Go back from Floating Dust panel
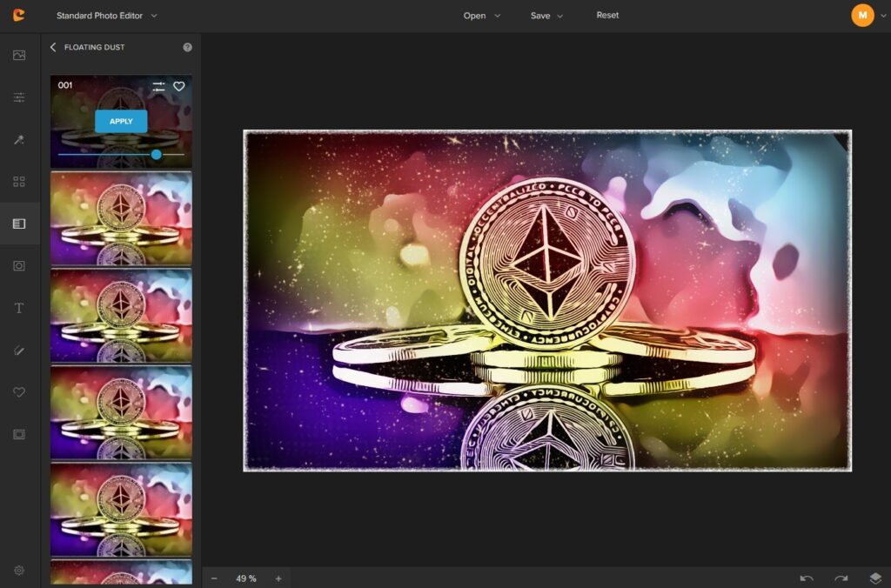Image resolution: width=891 pixels, height=588 pixels. point(53,47)
